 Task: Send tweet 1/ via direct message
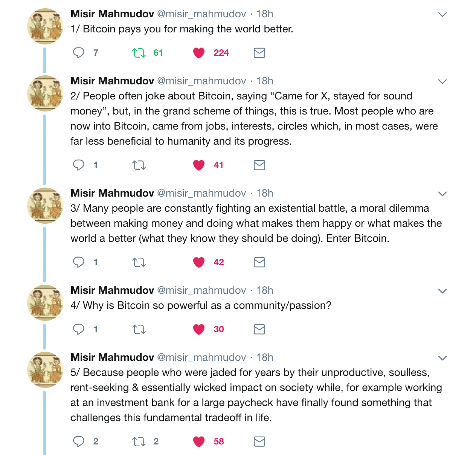tap(259, 53)
